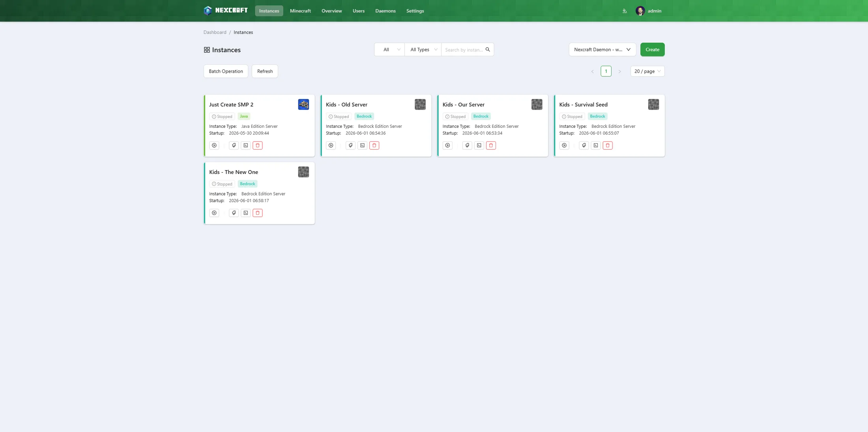
Task: Delete the Kids - Our Server instance
Action: click(x=491, y=145)
